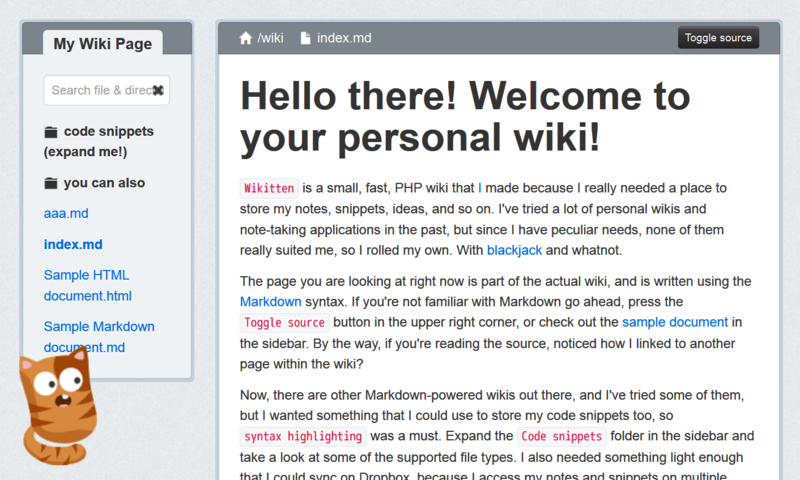Clear search with the X icon
Image resolution: width=800 pixels, height=480 pixels.
(158, 90)
